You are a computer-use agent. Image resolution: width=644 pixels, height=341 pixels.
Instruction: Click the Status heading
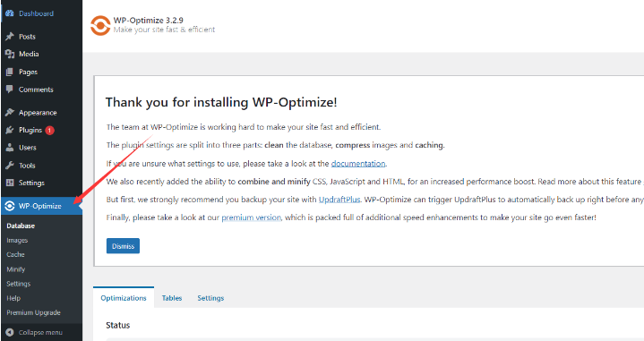118,325
